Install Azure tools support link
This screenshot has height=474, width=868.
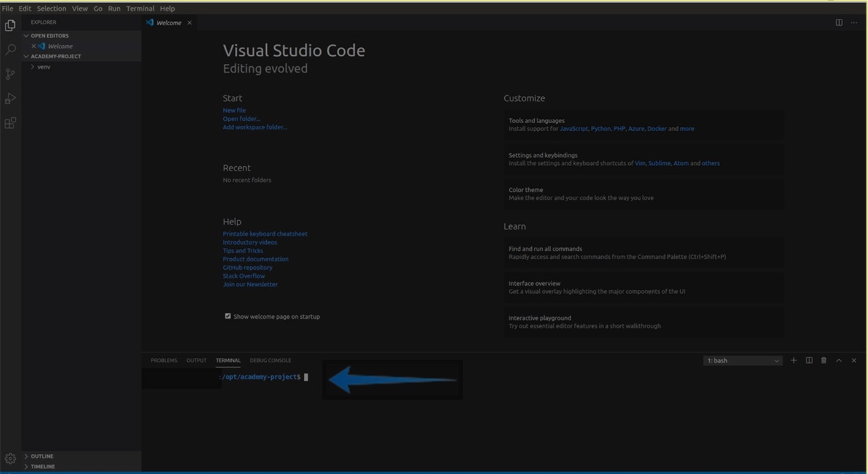(636, 129)
